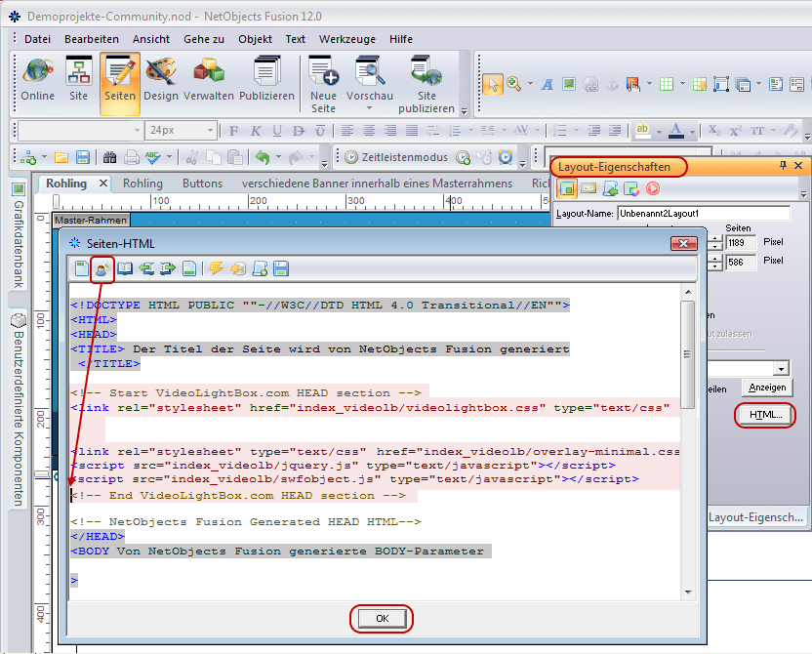Open the Online view
The image size is (812, 654).
pyautogui.click(x=38, y=80)
